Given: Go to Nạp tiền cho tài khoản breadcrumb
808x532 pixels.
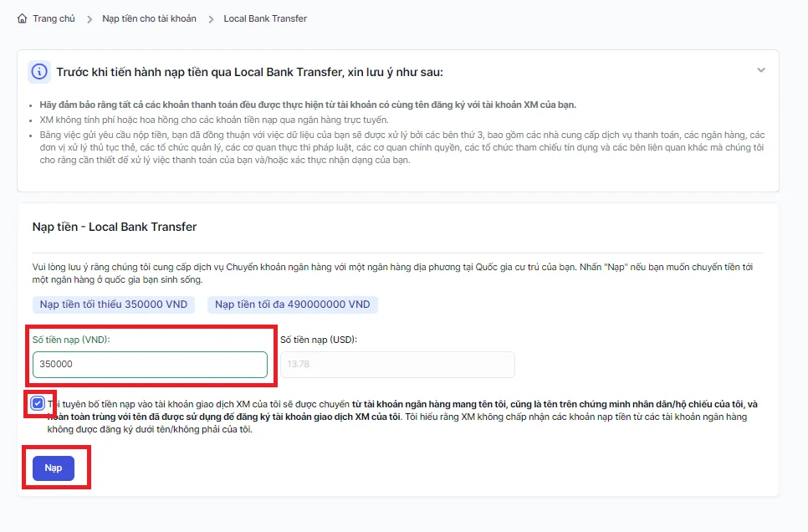Looking at the screenshot, I should point(149,18).
